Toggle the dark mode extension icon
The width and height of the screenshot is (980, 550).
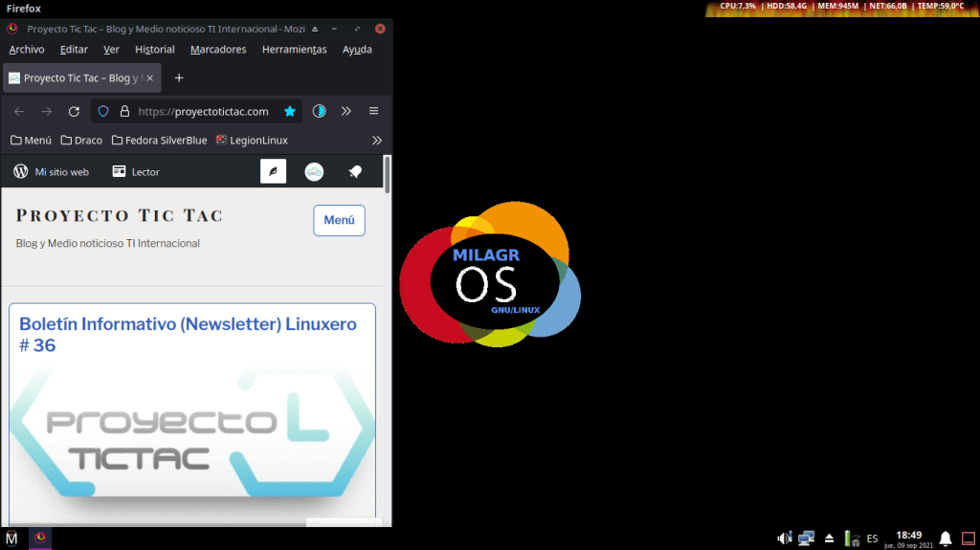(x=320, y=111)
